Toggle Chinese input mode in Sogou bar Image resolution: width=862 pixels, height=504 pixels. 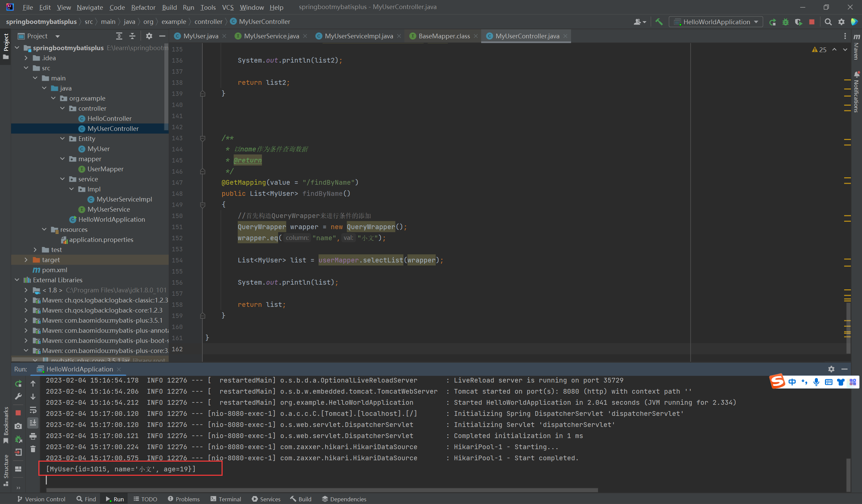pos(792,382)
